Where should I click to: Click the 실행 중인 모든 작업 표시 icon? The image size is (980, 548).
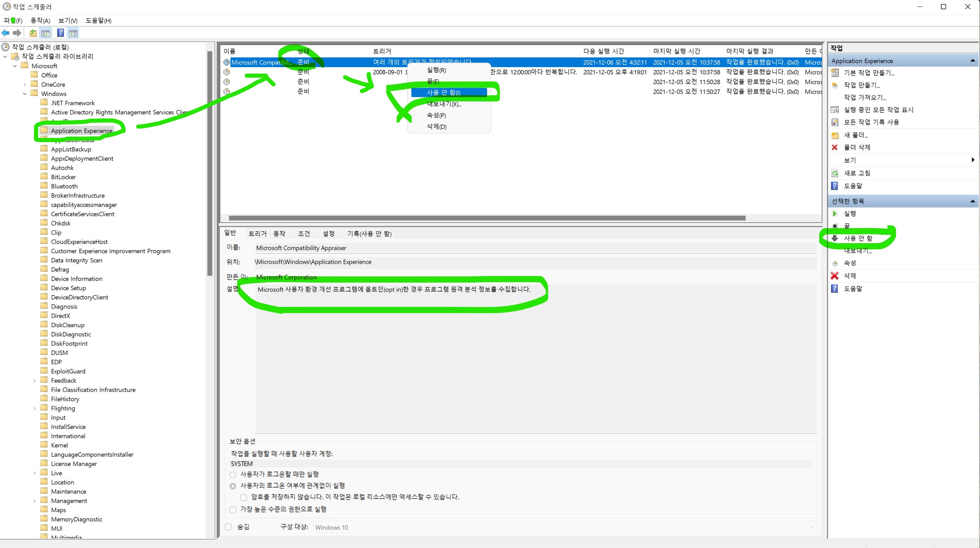click(x=835, y=110)
